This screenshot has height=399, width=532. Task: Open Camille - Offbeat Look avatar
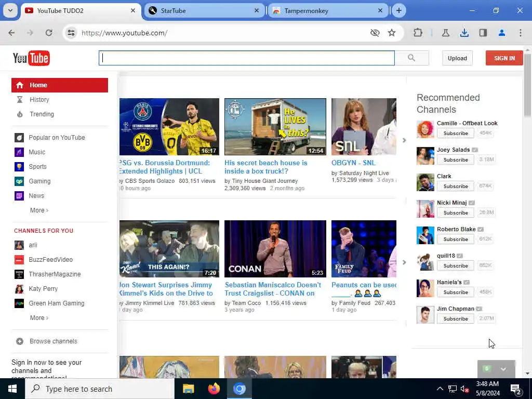tap(425, 129)
